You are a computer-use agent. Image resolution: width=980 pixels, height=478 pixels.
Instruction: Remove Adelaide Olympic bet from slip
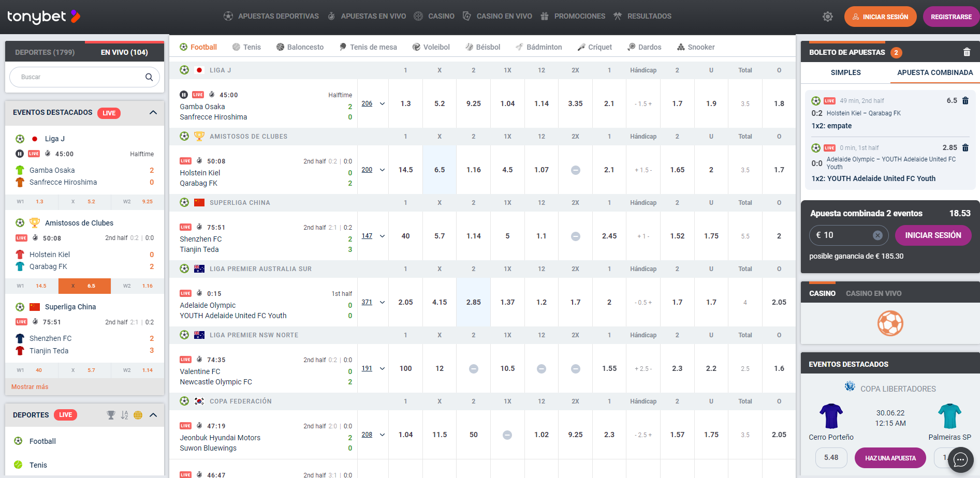point(966,148)
